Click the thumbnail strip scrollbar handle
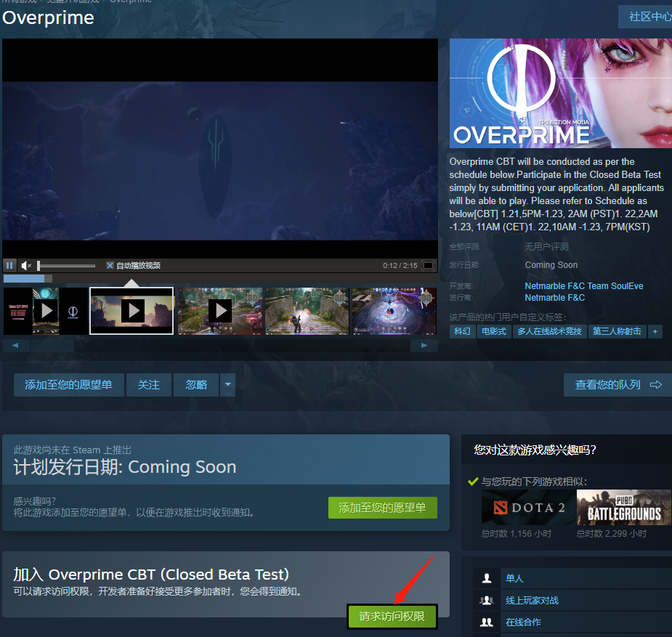 point(52,345)
